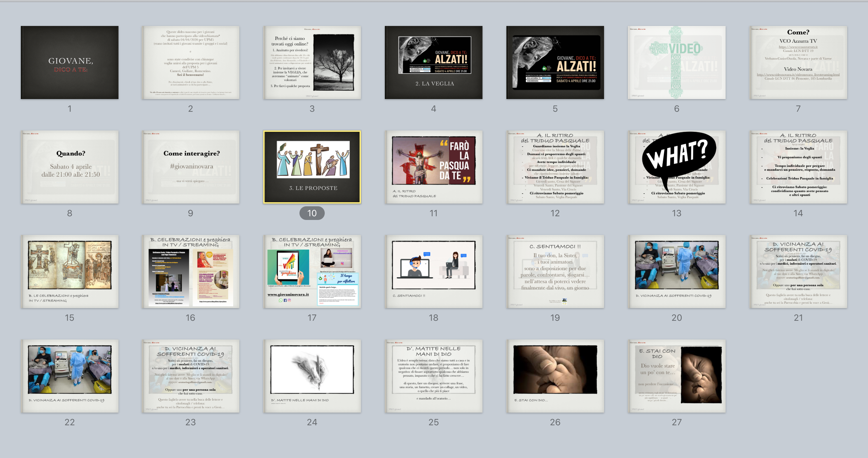Select slide 16 with two celebration posters

191,272
